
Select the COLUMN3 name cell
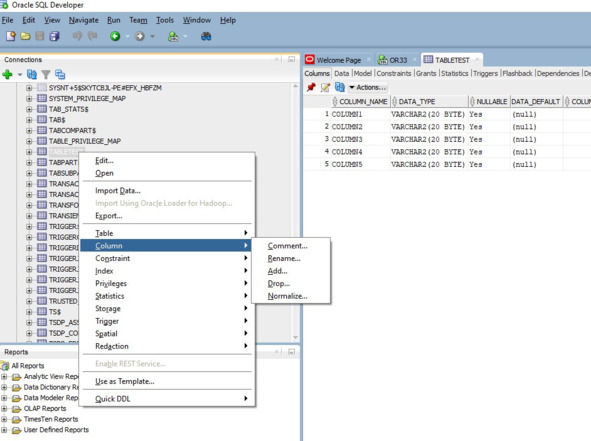[360, 139]
